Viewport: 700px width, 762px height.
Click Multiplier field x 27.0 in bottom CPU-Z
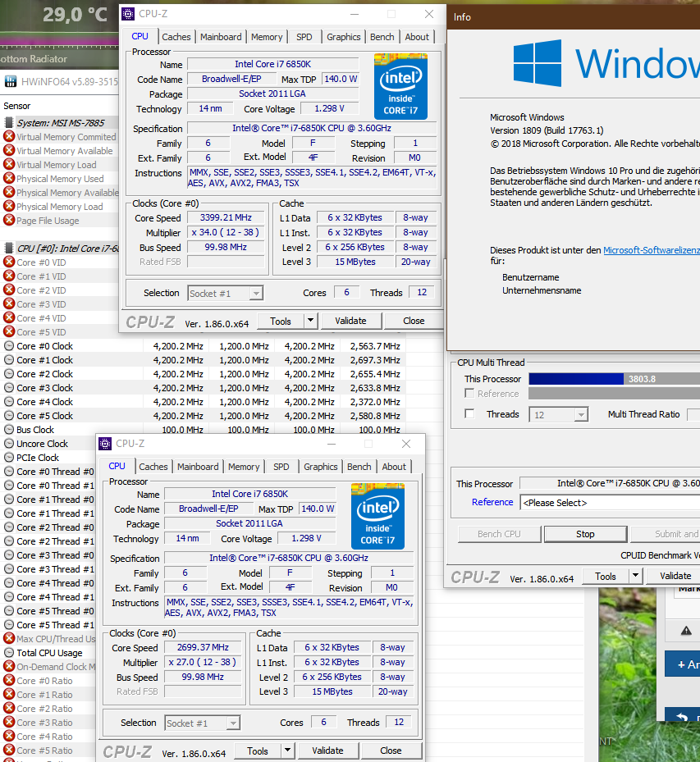tap(202, 663)
